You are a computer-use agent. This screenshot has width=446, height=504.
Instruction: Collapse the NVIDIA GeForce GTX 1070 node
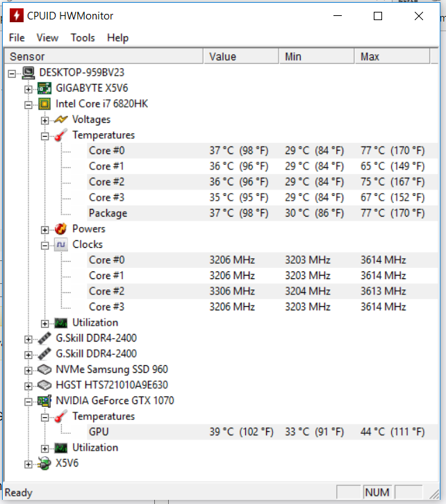pos(28,402)
